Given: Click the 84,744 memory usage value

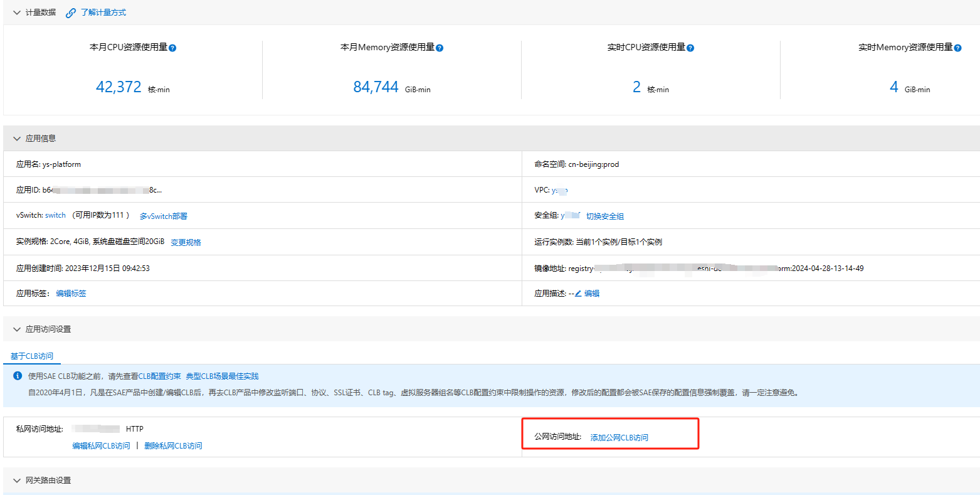Looking at the screenshot, I should click(x=376, y=87).
